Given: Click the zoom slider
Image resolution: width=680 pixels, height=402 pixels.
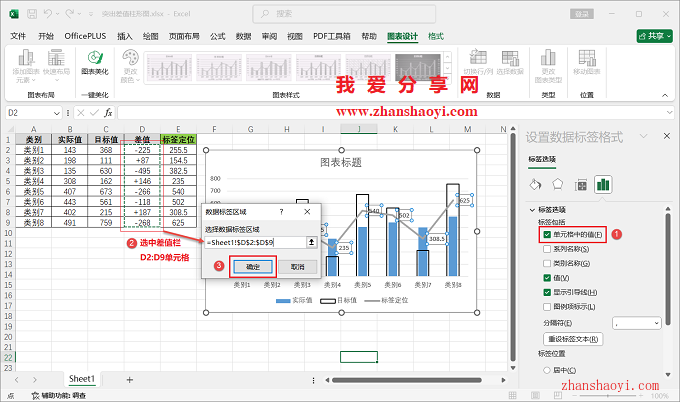Looking at the screenshot, I should coord(607,395).
